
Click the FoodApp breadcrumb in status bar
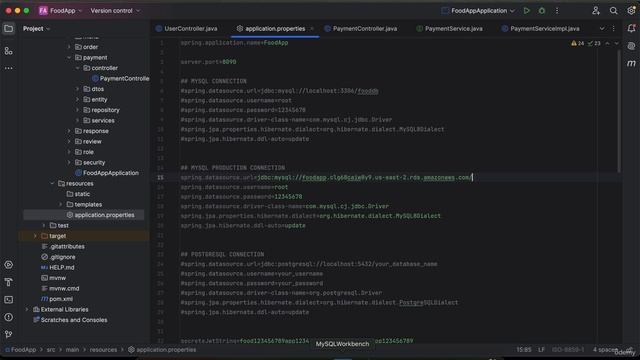pos(20,350)
